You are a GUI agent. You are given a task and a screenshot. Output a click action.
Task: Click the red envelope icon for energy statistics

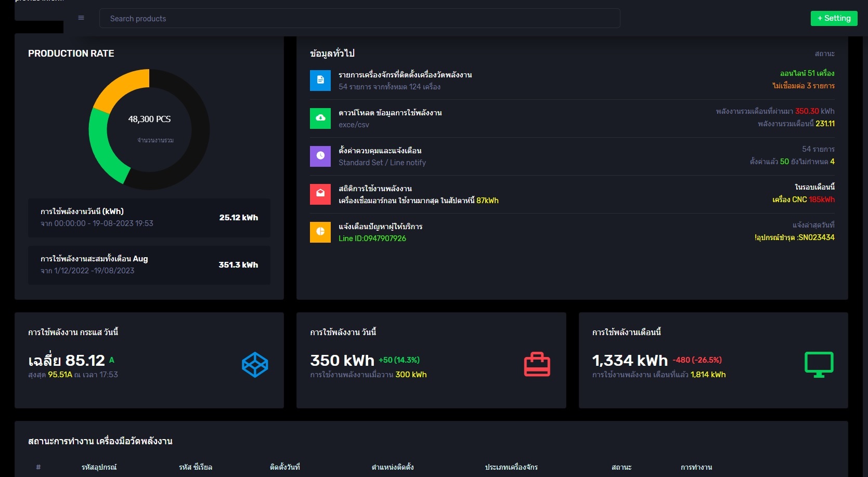[x=320, y=194]
